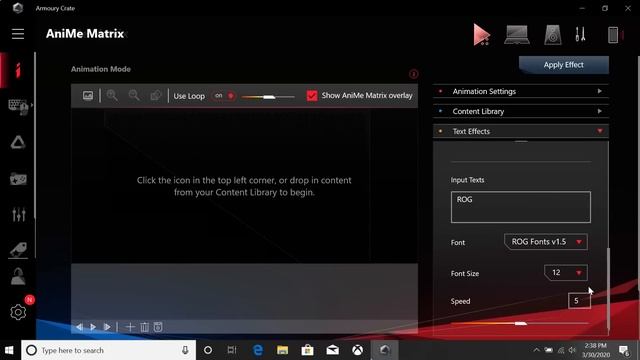The height and width of the screenshot is (360, 640).
Task: Click the Task View taskbar icon
Action: (232, 350)
